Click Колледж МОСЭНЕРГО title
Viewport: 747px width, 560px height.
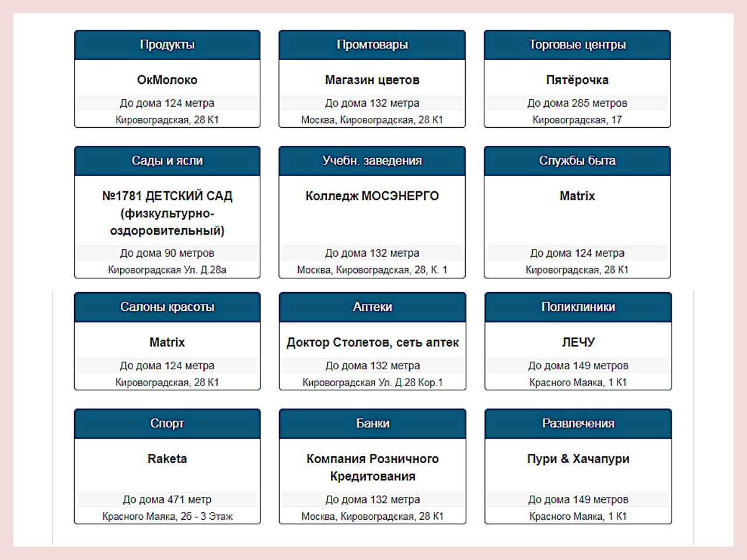pos(372,196)
